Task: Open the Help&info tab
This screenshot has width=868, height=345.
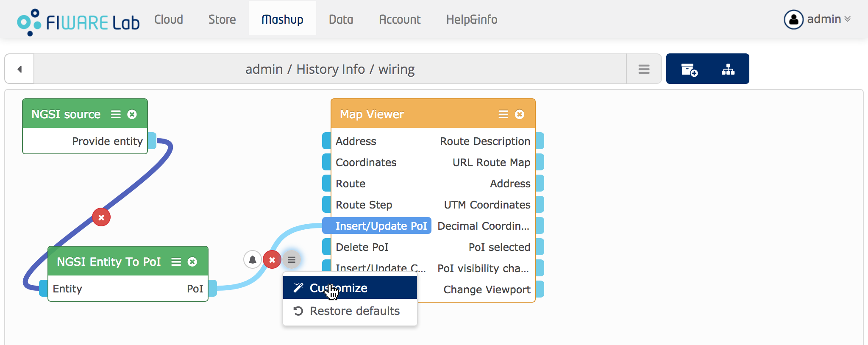Action: click(472, 19)
